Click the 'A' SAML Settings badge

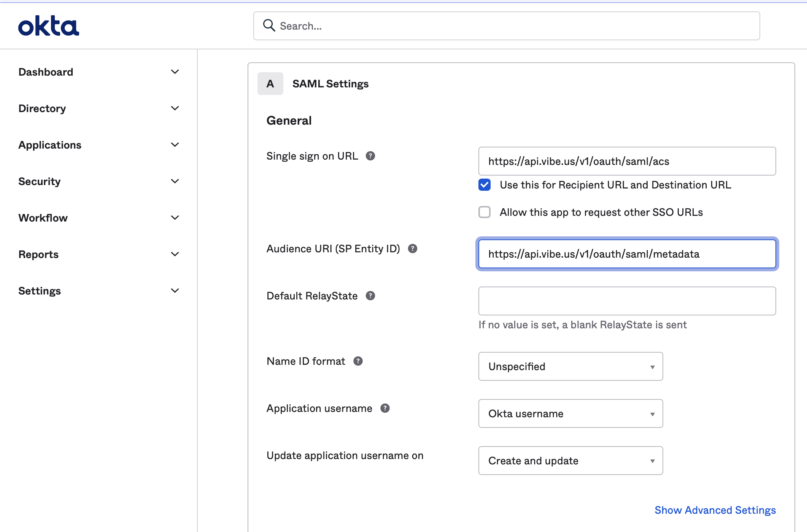pyautogui.click(x=270, y=84)
